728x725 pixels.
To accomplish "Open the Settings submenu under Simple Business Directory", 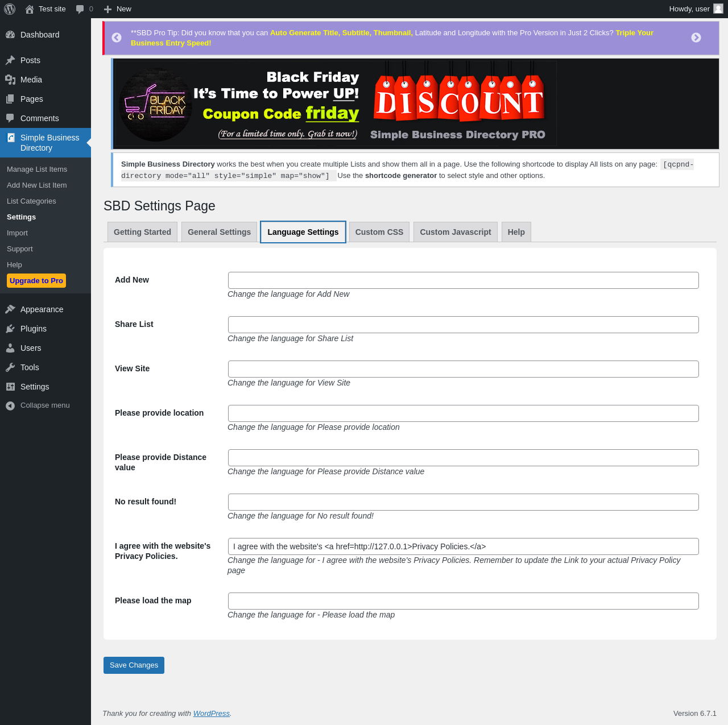I will click(x=21, y=217).
